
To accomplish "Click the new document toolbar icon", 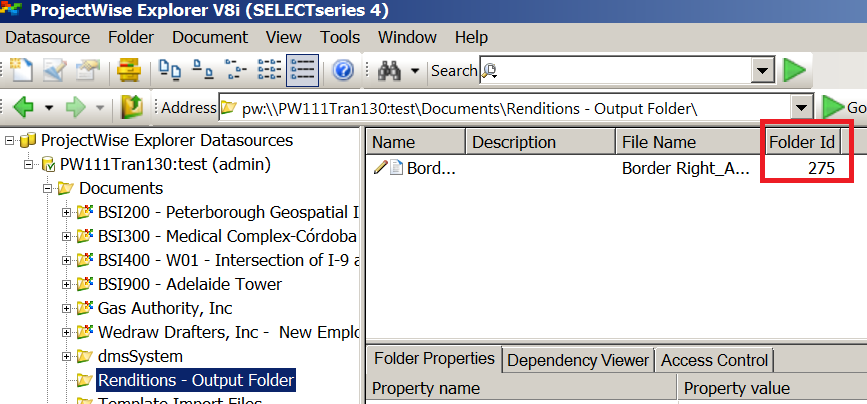I will [x=20, y=70].
